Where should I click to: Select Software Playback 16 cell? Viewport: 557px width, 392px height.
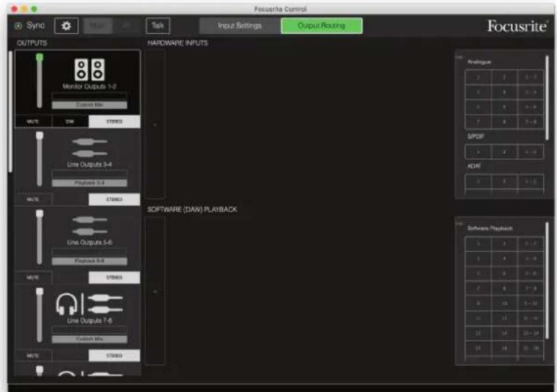pos(504,348)
